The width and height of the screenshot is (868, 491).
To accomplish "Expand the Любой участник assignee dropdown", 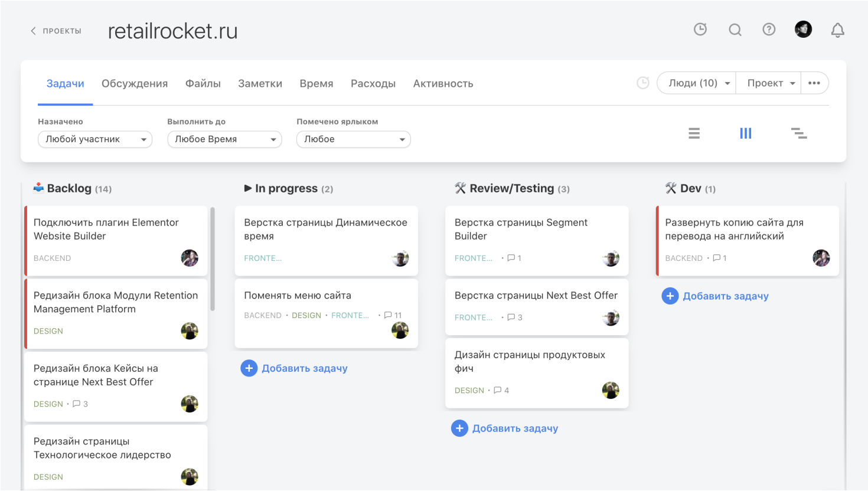I will click(95, 139).
